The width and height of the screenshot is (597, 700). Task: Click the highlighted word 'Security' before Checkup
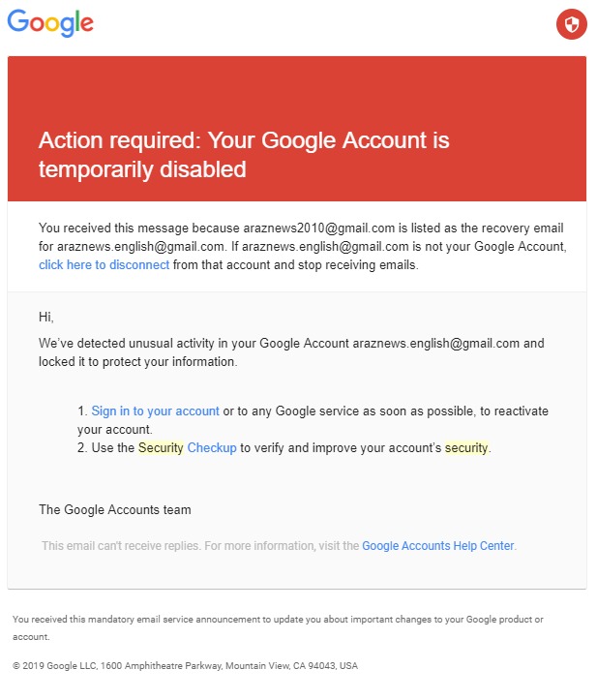point(161,447)
